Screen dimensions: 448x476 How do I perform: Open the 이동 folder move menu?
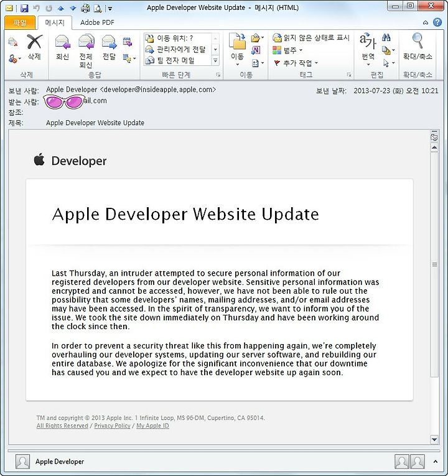[237, 50]
